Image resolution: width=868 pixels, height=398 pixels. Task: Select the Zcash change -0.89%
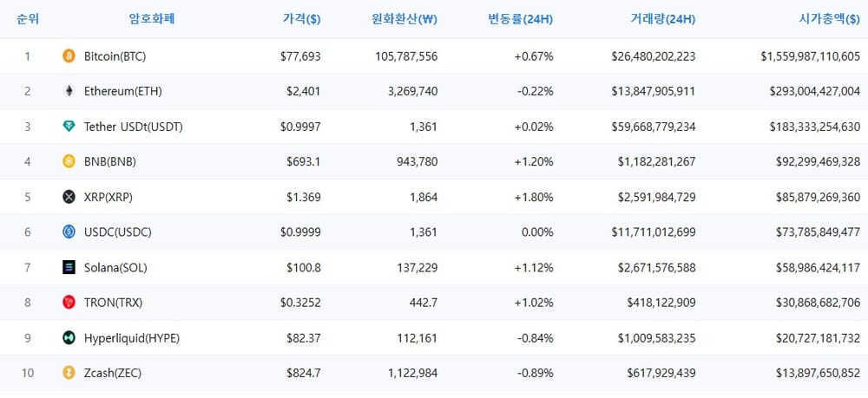(536, 373)
